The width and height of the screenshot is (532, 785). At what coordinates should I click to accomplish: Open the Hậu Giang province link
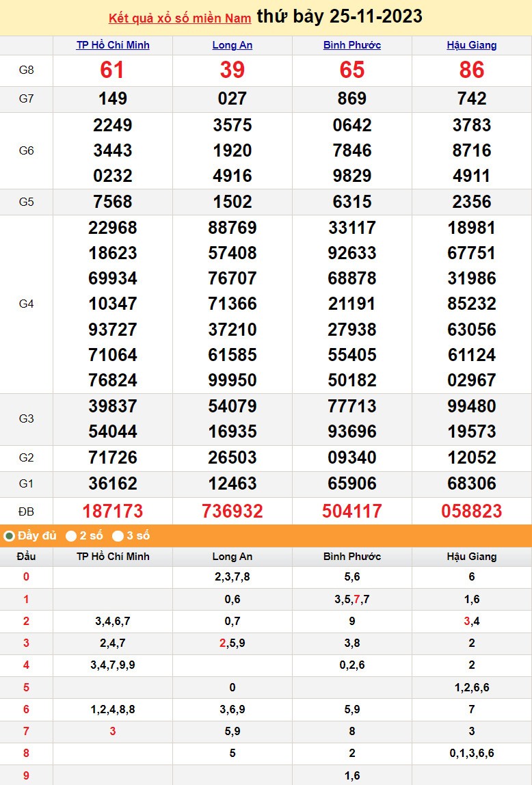472,45
